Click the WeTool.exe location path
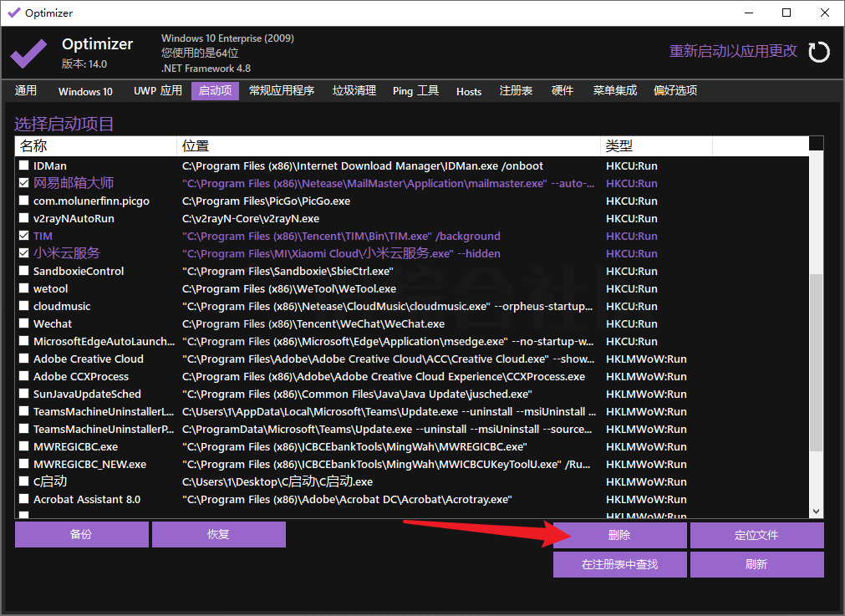Viewport: 845px width, 616px height. [x=289, y=288]
